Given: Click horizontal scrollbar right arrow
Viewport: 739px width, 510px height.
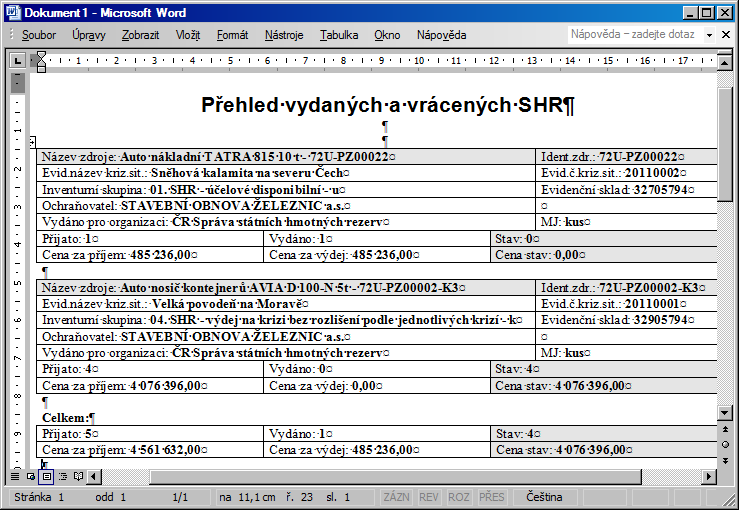Looking at the screenshot, I should tap(708, 477).
